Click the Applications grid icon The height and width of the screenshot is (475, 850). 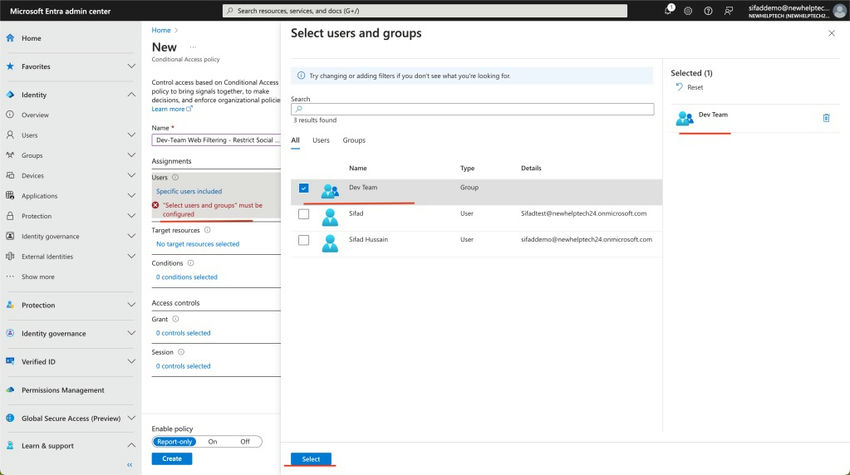tap(10, 195)
